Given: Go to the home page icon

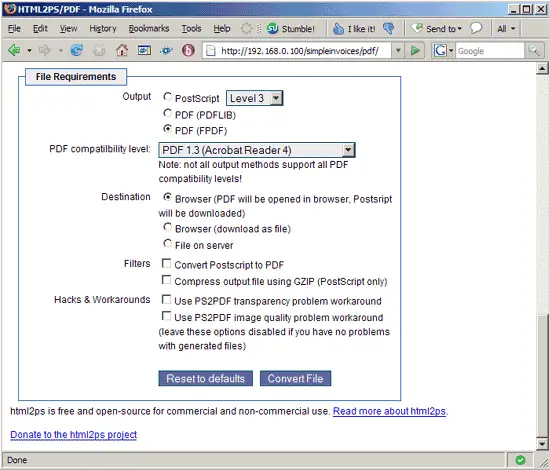Looking at the screenshot, I should (x=122, y=51).
